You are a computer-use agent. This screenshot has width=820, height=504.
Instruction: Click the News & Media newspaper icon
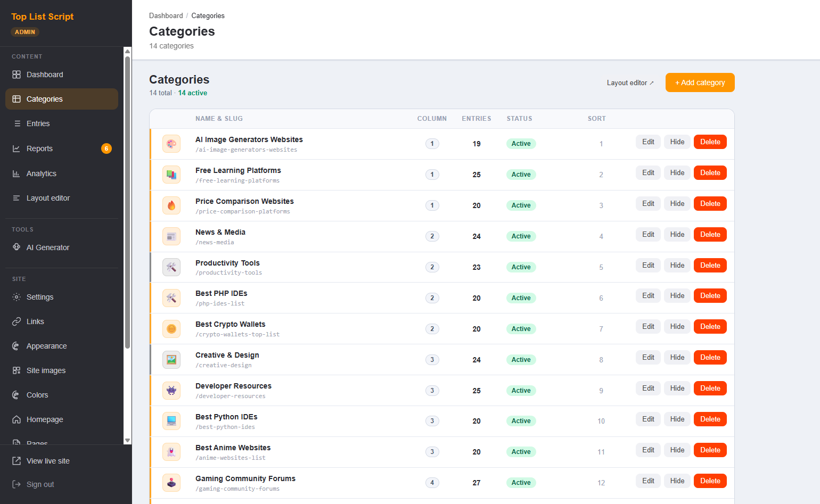(x=171, y=236)
